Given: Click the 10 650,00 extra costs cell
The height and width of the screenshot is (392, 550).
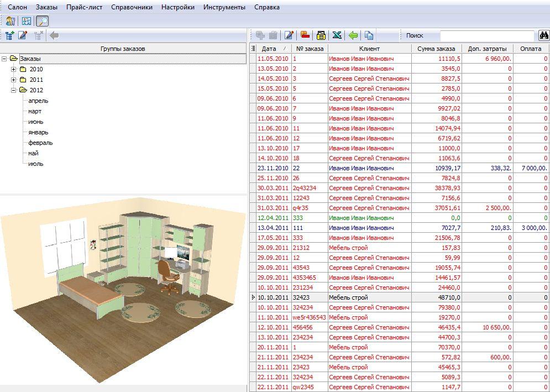Looking at the screenshot, I should [x=487, y=327].
